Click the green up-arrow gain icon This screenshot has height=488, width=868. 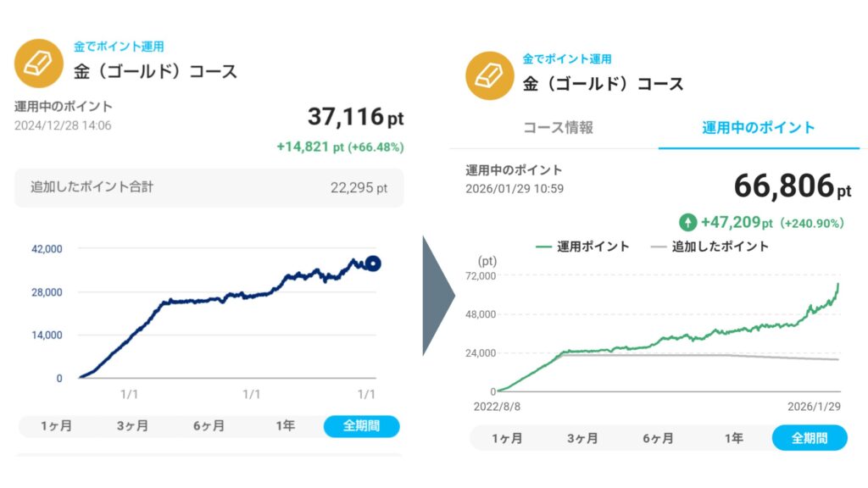[x=687, y=223]
